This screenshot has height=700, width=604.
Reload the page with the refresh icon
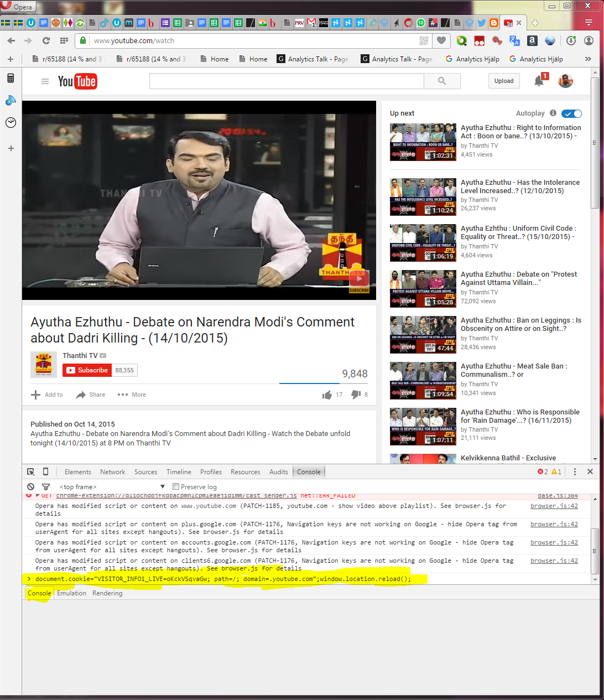click(46, 40)
